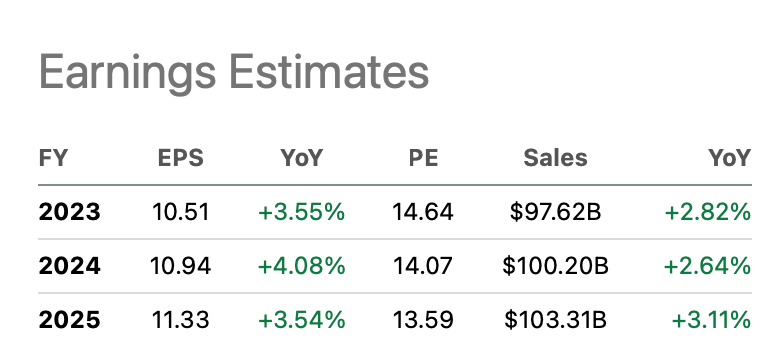Click the 13.59 PE ratio
The image size is (772, 364).
point(423,320)
